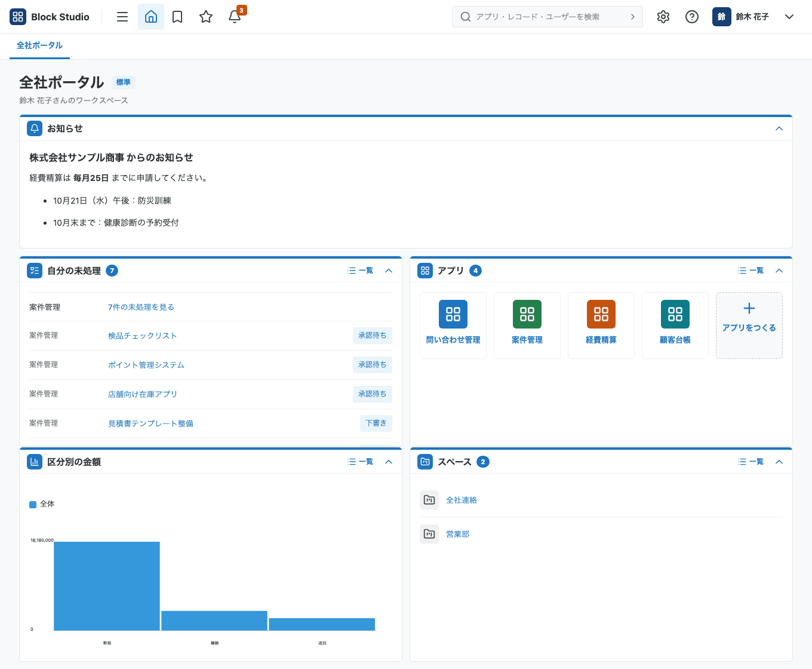Click the スペース panel folder icon
The width and height of the screenshot is (812, 669).
point(425,462)
